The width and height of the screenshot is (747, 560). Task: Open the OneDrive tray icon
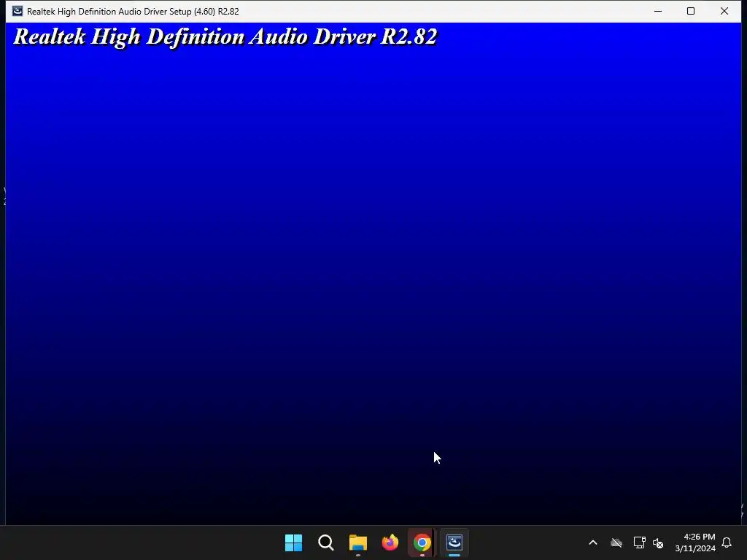tap(616, 542)
